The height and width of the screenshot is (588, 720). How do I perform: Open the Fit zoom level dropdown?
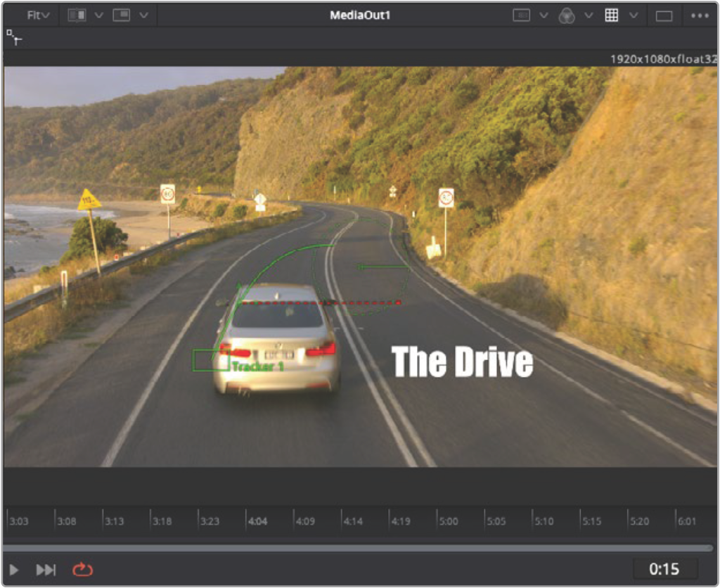[38, 15]
